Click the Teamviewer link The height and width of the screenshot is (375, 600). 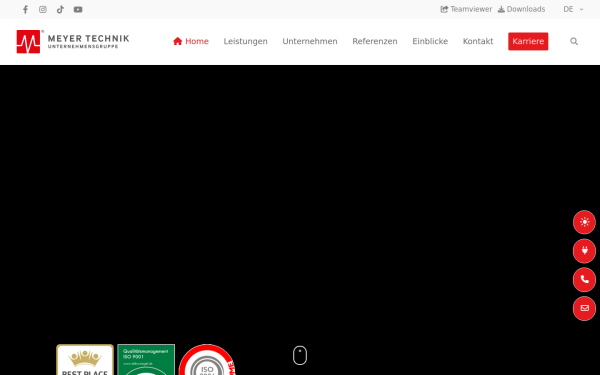pos(466,9)
